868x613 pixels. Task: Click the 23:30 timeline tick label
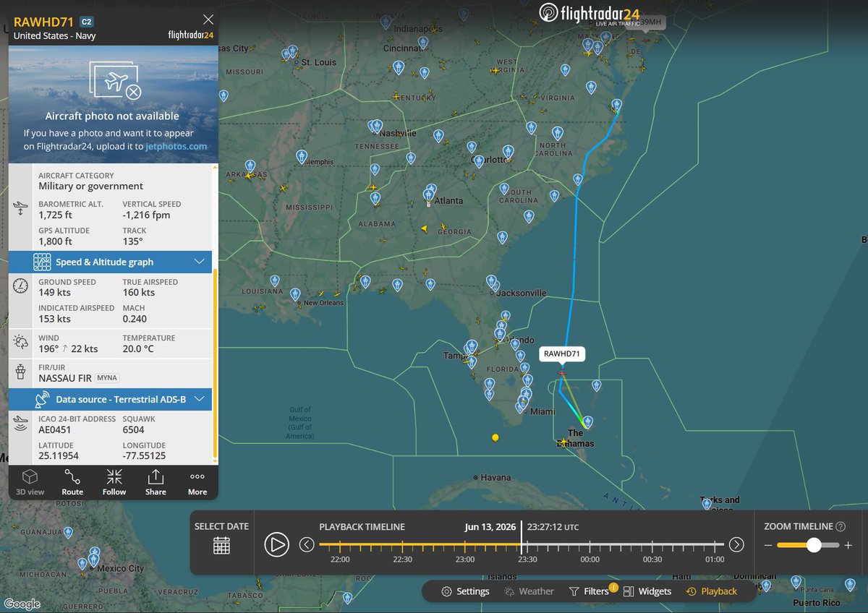[x=527, y=560]
